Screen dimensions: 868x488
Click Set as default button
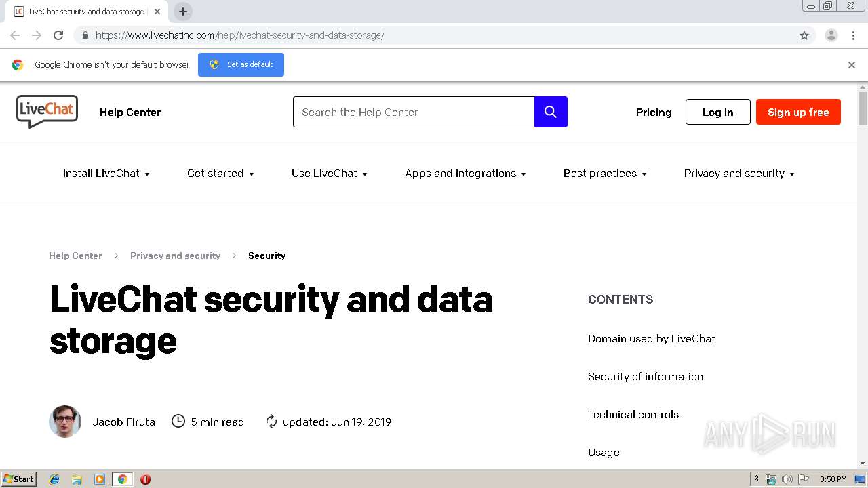[x=241, y=65]
